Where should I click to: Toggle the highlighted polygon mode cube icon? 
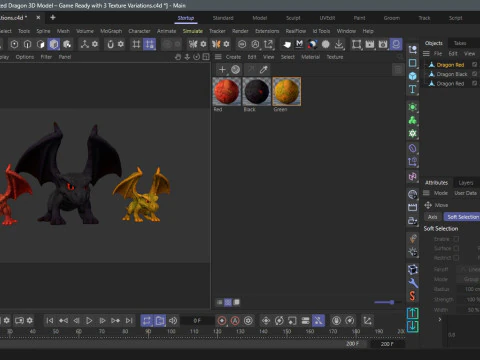[x=54, y=44]
